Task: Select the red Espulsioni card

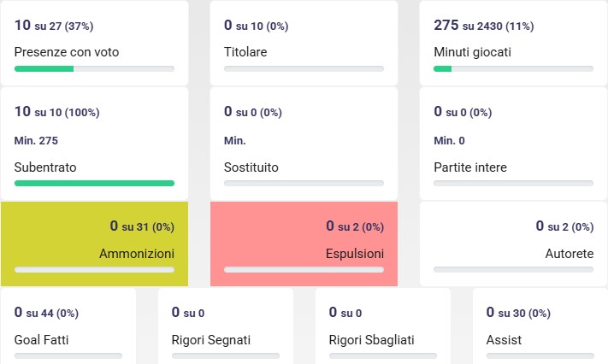Action: coord(304,244)
